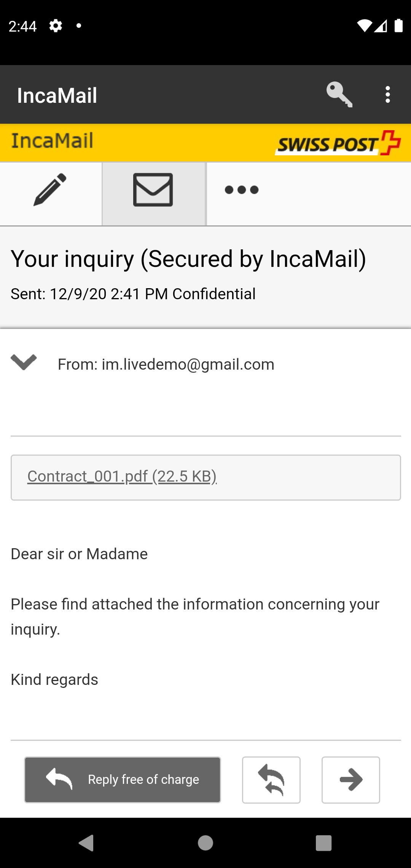
Task: Tap the reply-all double arrow icon
Action: click(271, 780)
